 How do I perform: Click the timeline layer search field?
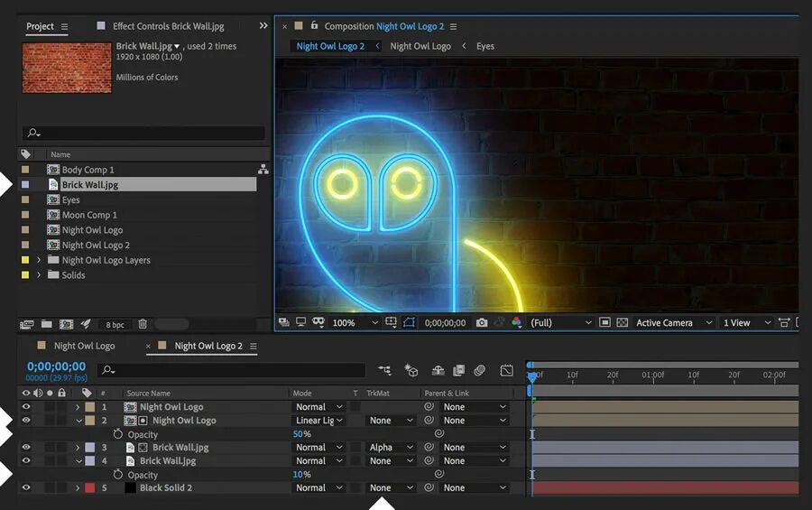[231, 370]
